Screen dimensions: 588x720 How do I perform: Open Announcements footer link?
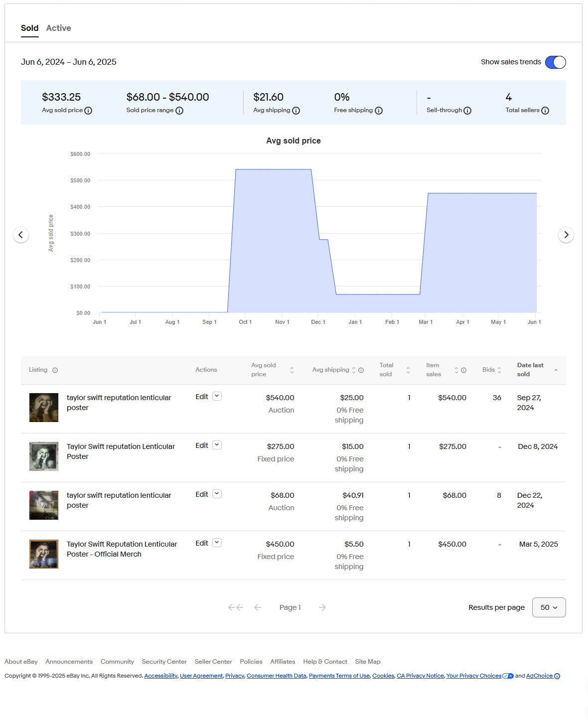point(69,662)
